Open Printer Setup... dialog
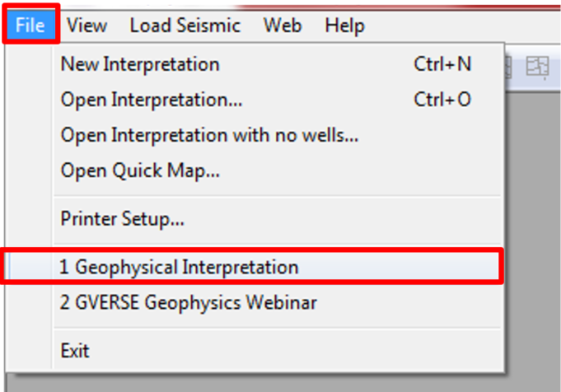This screenshot has width=561, height=392. click(x=122, y=219)
